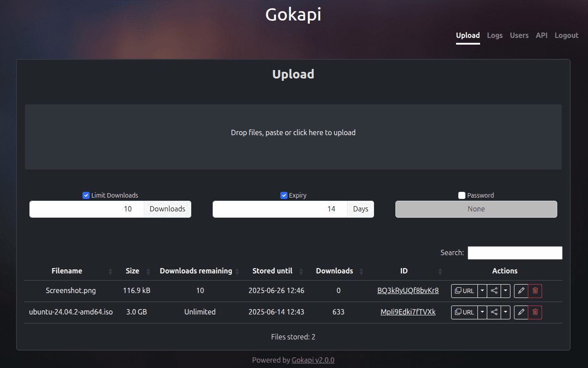
Task: Sort the table by the Size column
Action: click(x=132, y=271)
